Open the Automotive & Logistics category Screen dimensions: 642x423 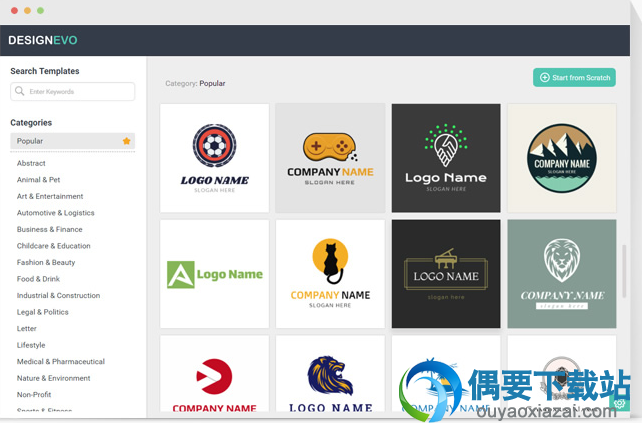click(x=56, y=213)
